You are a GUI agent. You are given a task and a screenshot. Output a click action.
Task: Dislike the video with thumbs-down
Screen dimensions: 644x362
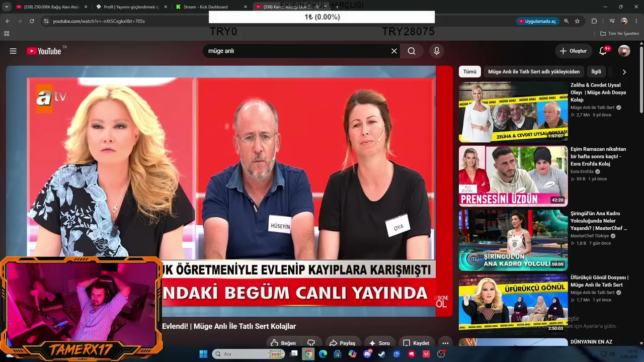click(x=311, y=343)
